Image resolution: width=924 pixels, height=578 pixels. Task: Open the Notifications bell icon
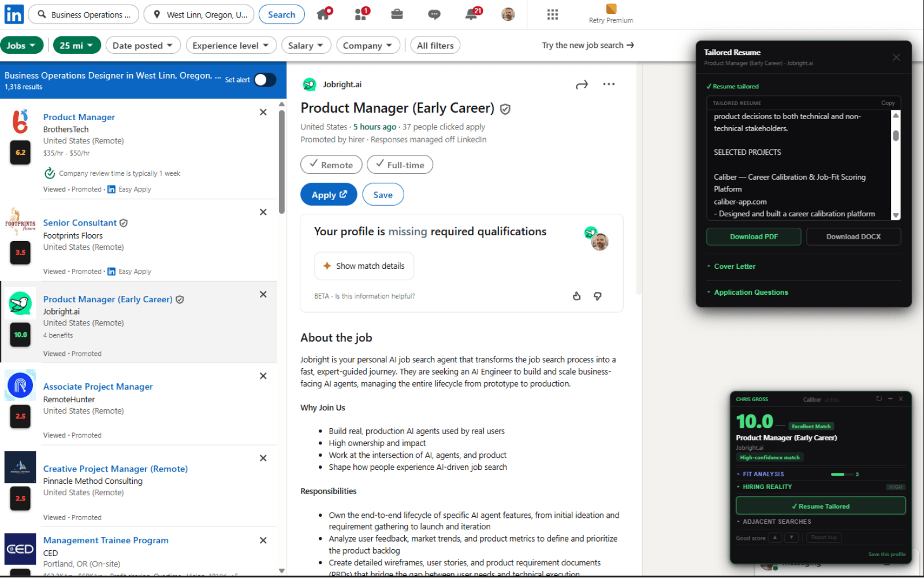tap(471, 14)
